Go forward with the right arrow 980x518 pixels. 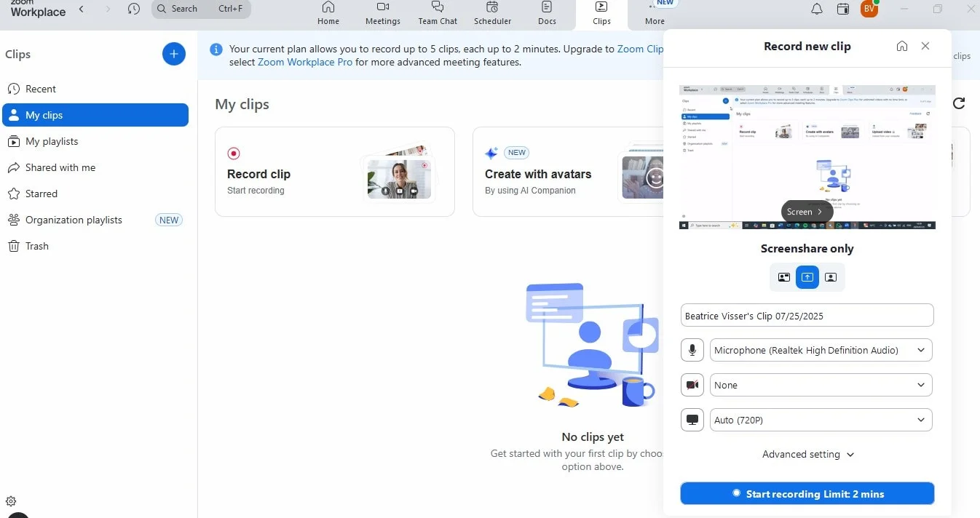point(108,9)
